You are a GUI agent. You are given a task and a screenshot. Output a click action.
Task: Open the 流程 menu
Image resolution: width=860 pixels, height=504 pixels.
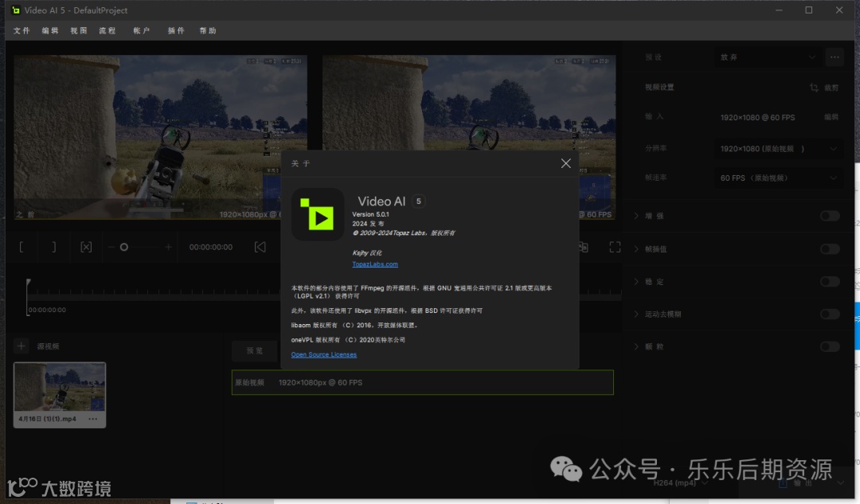coord(107,31)
